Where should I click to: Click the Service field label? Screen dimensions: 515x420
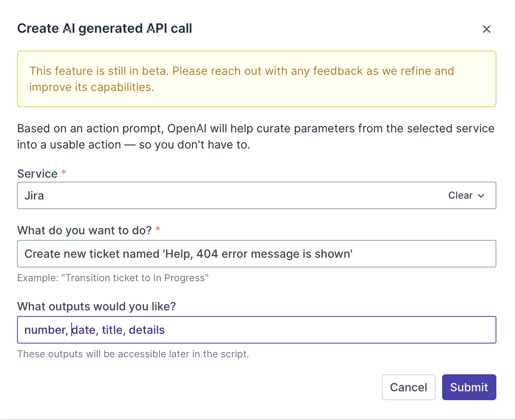37,174
